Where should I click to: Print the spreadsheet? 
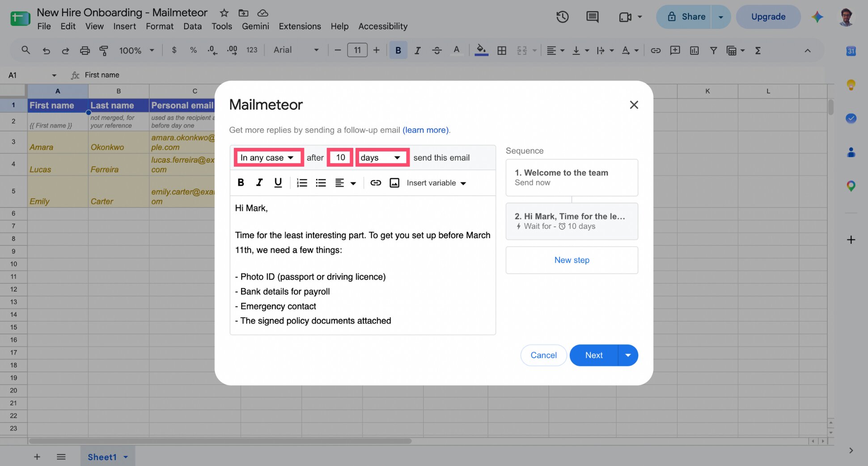point(85,50)
